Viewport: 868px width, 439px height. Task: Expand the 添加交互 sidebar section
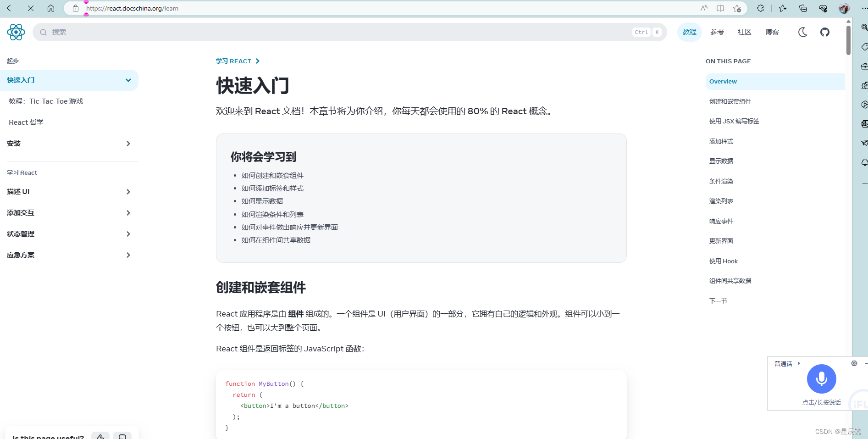(x=69, y=213)
